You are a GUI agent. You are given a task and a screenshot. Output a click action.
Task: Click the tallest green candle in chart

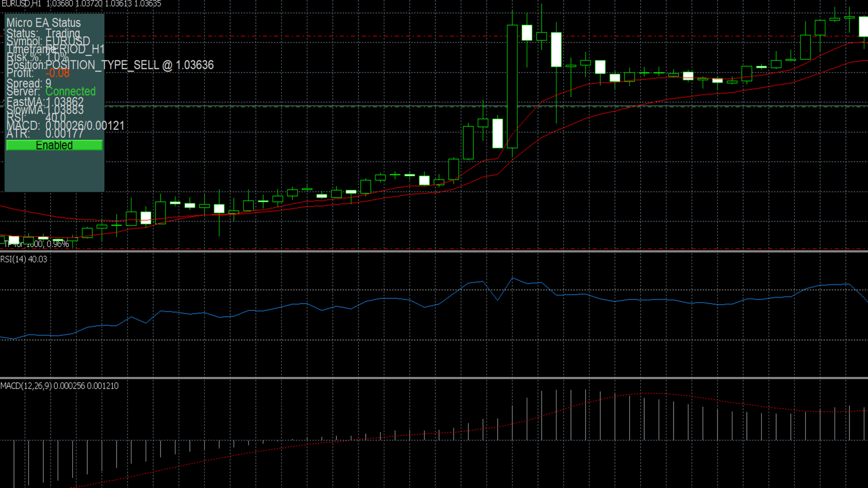(512, 86)
